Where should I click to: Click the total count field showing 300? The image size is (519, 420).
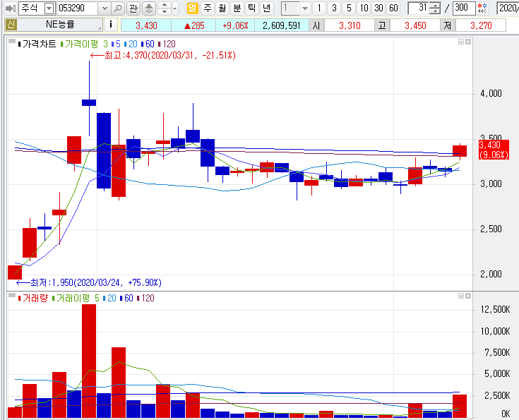tap(464, 8)
